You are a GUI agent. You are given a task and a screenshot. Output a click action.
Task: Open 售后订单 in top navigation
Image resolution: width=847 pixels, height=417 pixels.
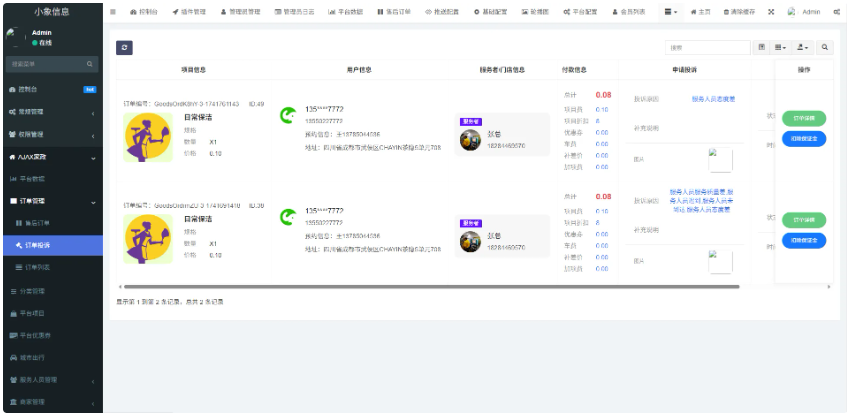(394, 12)
